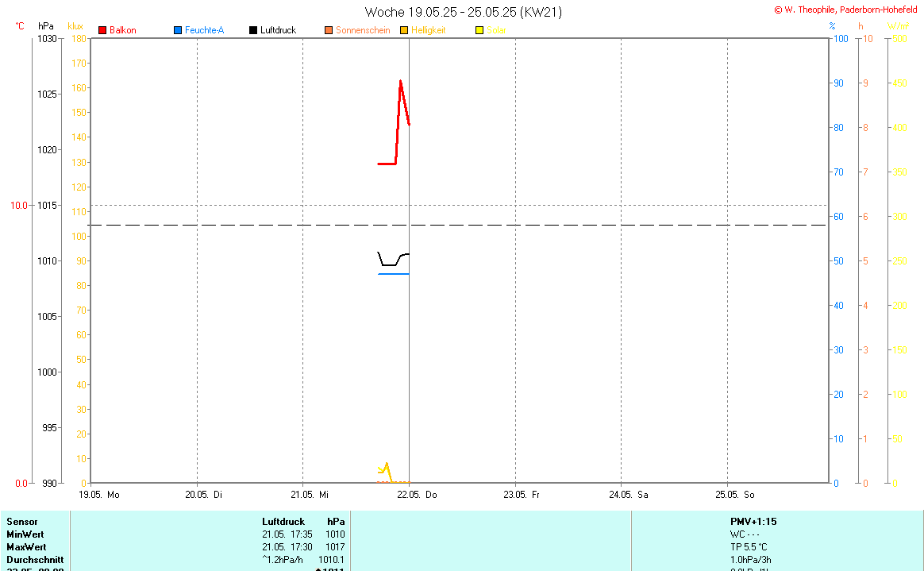Image resolution: width=924 pixels, height=571 pixels.
Task: Click the orange Sonnenschein legend swatch
Action: (x=329, y=30)
